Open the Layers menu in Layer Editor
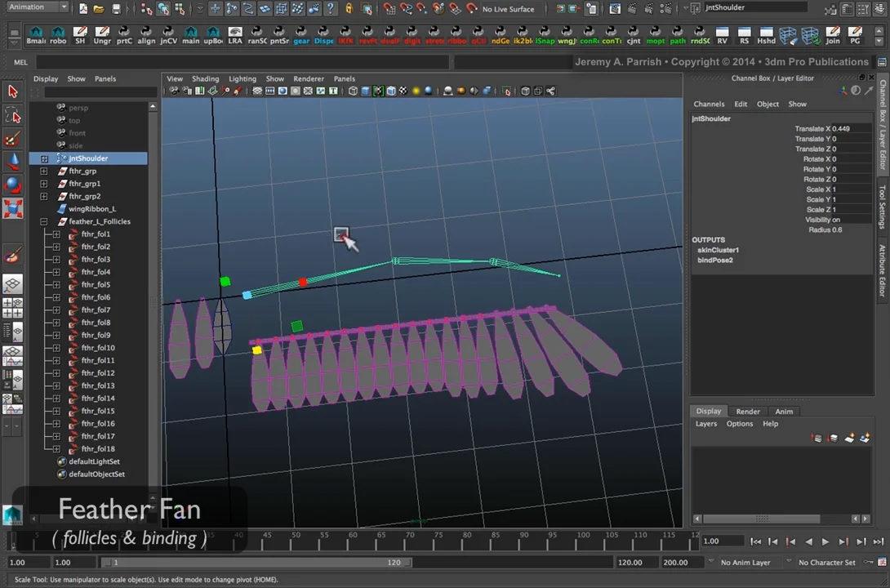This screenshot has width=890, height=588. pyautogui.click(x=706, y=424)
